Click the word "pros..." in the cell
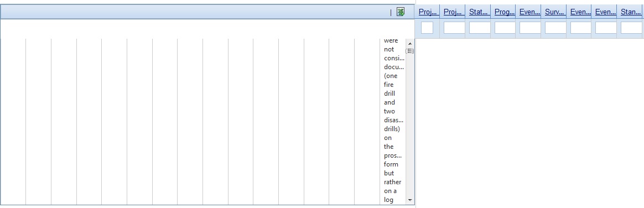The height and width of the screenshot is (208, 644). point(393,156)
